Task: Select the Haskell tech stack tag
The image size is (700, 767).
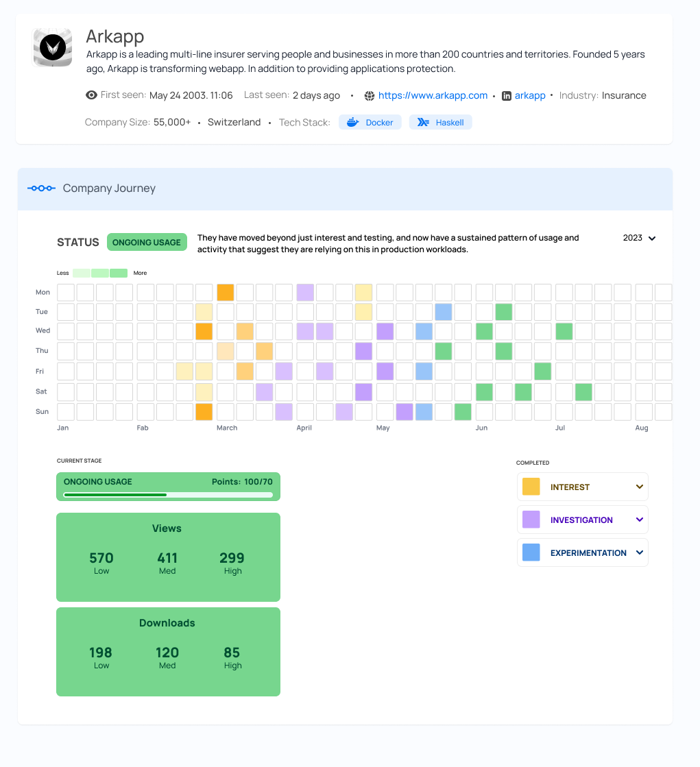Action: coord(441,123)
